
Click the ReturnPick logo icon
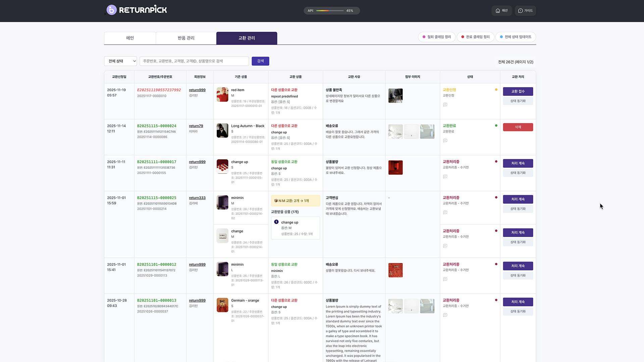point(111,10)
